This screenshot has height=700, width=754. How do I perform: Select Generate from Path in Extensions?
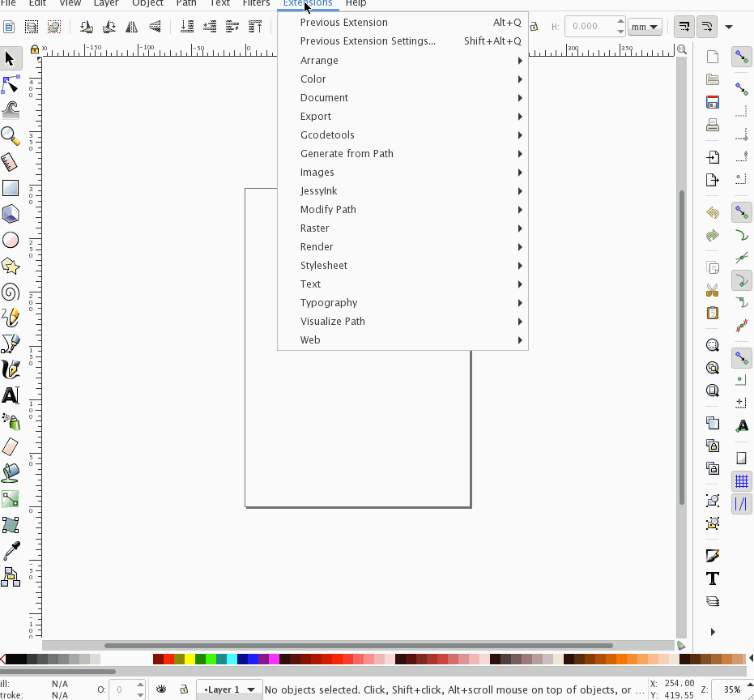tap(347, 153)
